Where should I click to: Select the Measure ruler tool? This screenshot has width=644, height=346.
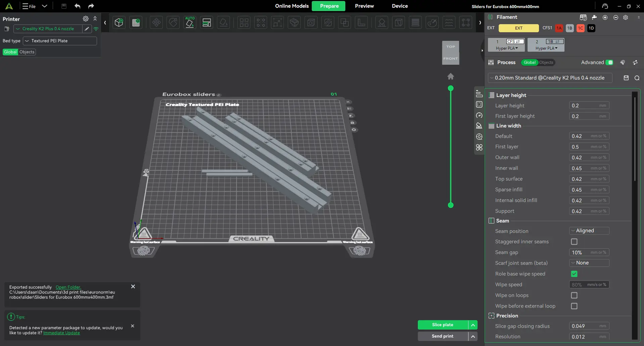(x=361, y=22)
